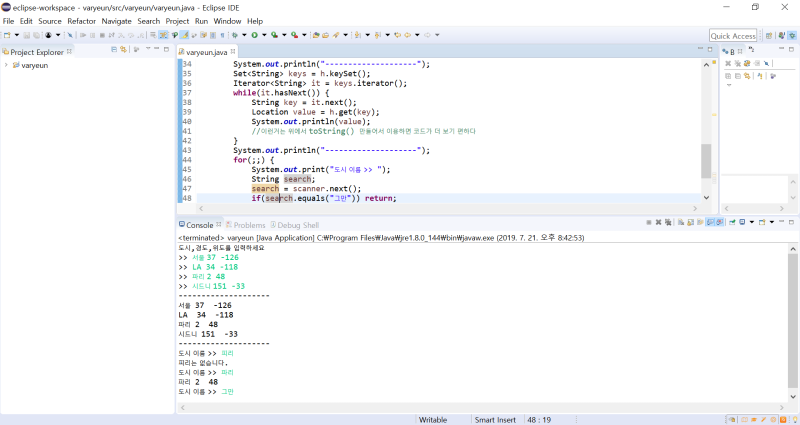Viewport: 800px width, 425px height.
Task: Open the Refactor menu
Action: 82,21
